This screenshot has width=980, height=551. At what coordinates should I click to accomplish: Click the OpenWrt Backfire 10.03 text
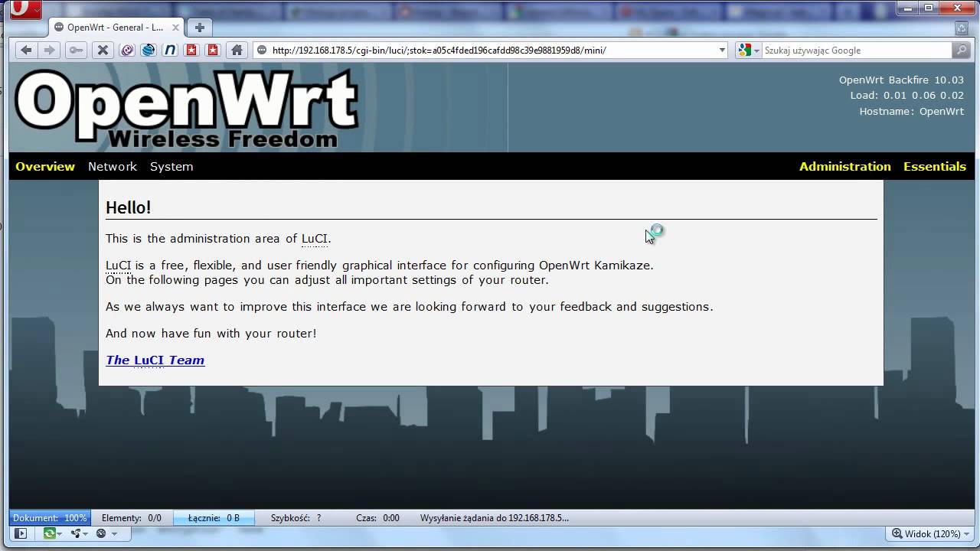901,80
